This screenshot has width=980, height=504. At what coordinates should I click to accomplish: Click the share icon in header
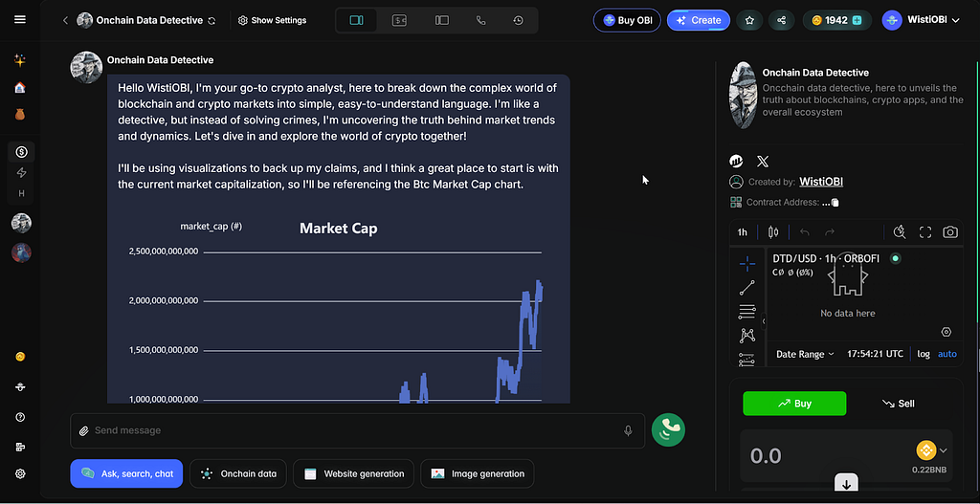[781, 20]
